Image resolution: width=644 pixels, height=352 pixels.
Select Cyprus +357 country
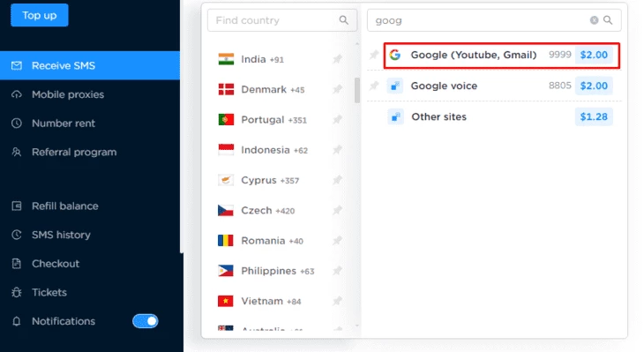click(270, 180)
